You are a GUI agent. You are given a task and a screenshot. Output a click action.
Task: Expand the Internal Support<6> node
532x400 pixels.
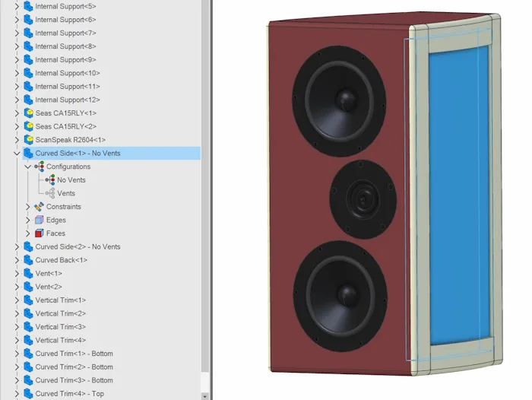click(17, 20)
